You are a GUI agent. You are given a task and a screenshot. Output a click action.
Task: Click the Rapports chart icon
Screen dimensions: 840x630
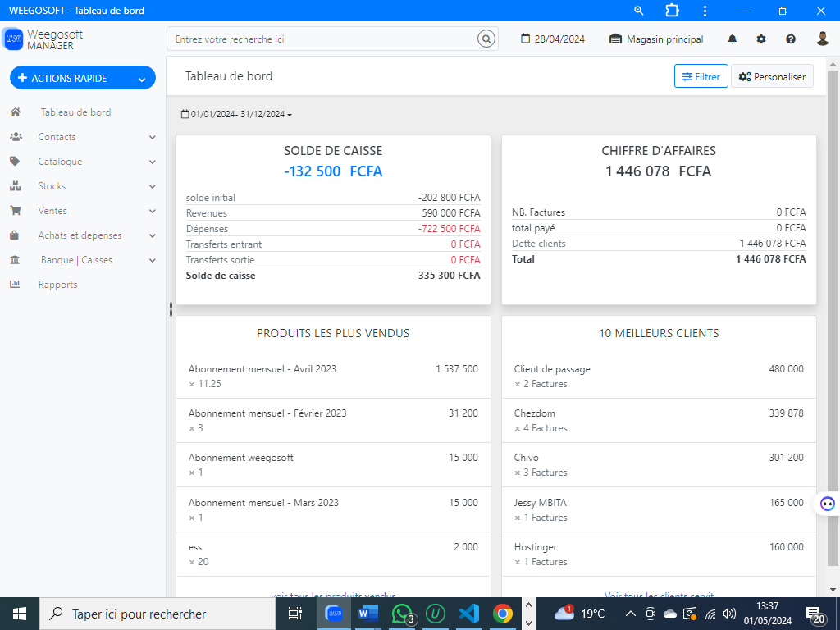[x=15, y=285]
